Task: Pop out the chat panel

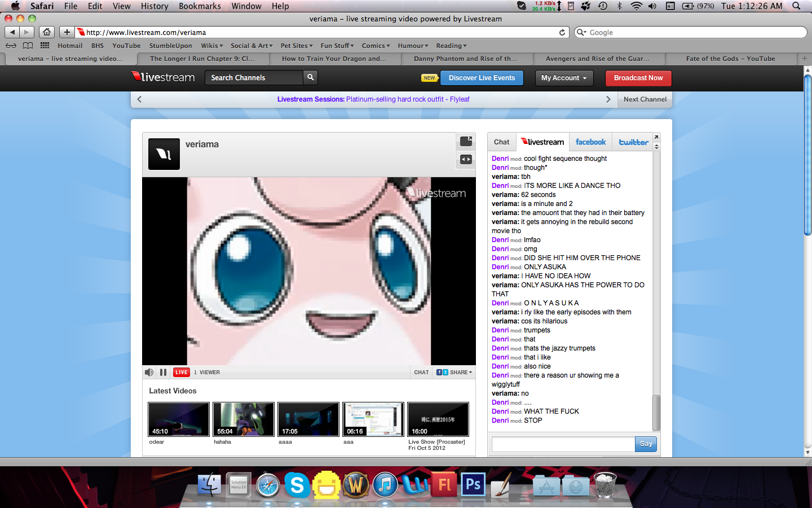Action: (656, 137)
